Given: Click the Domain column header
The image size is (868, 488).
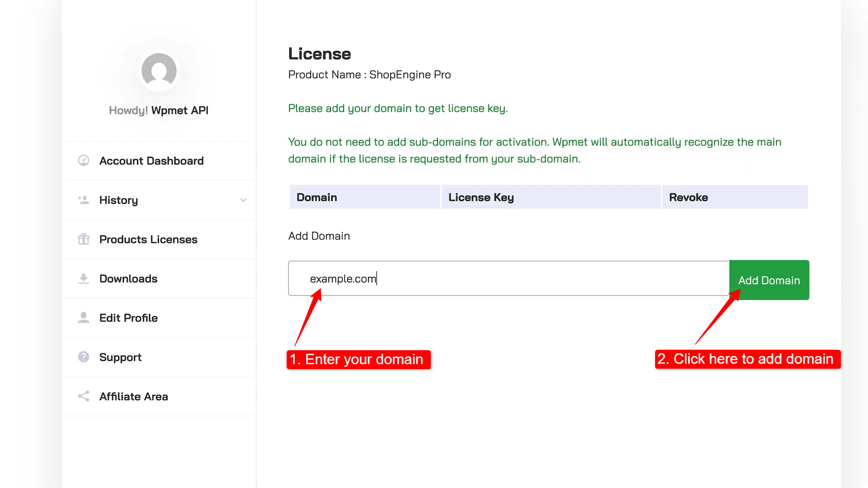Looking at the screenshot, I should pyautogui.click(x=365, y=197).
